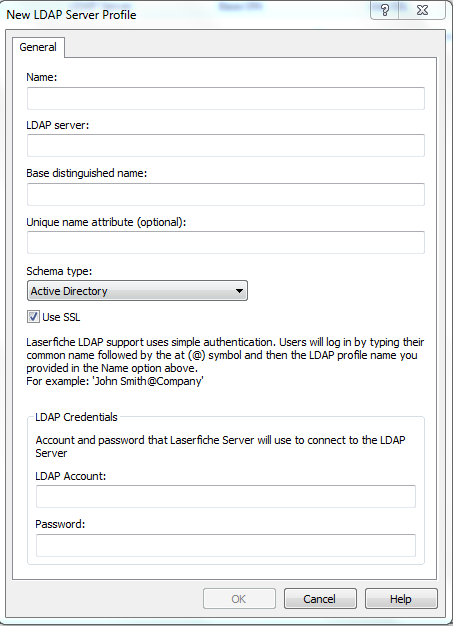The height and width of the screenshot is (626, 453).
Task: Click into the LDAP server field
Action: pos(226,145)
